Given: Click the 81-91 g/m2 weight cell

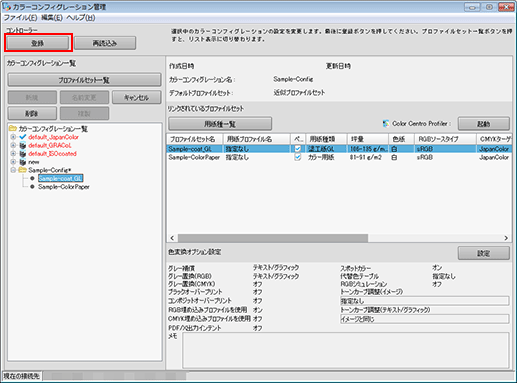Looking at the screenshot, I should point(366,157).
